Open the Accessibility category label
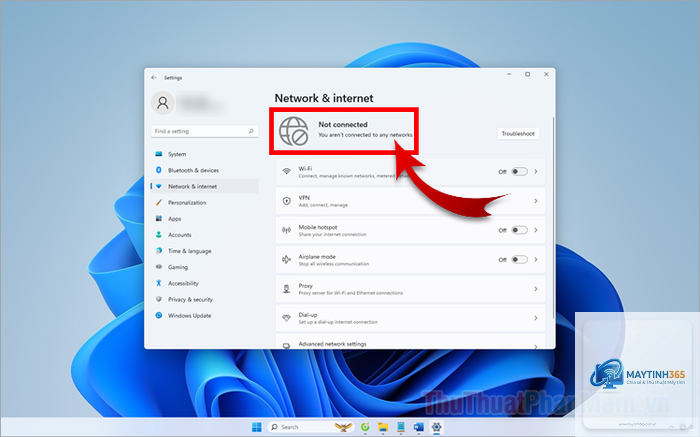700x437 pixels. [x=183, y=283]
